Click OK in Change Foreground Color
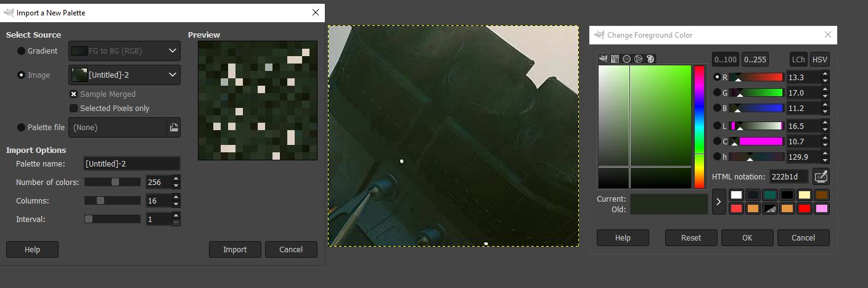868x288 pixels. (747, 237)
